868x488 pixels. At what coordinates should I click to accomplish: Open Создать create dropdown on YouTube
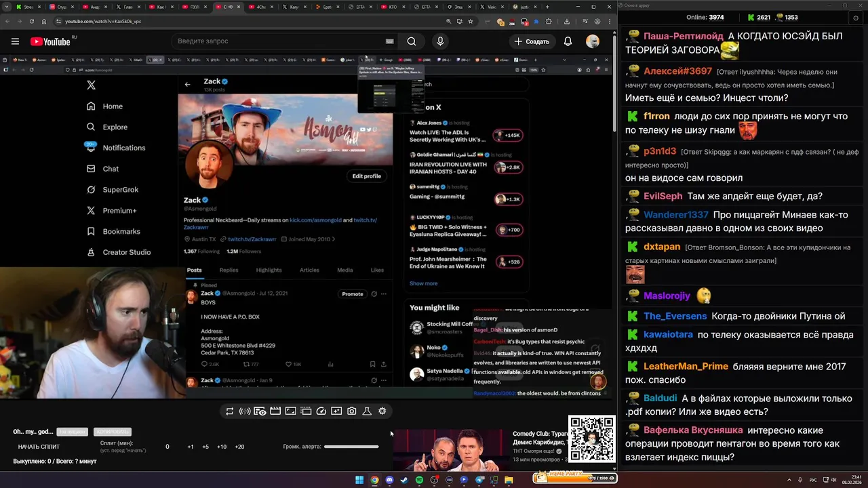531,41
